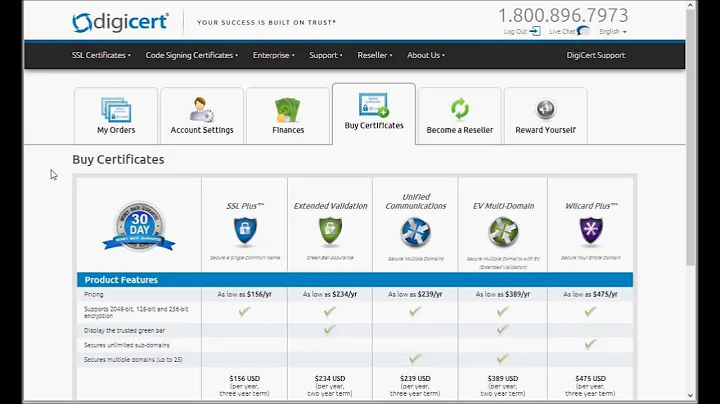The width and height of the screenshot is (720, 404).
Task: Select the Extended Validation green shield icon
Action: (330, 230)
